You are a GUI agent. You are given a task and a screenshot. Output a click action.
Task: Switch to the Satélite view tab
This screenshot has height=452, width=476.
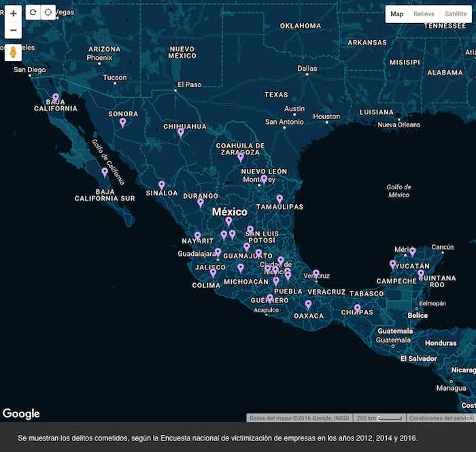(x=455, y=14)
